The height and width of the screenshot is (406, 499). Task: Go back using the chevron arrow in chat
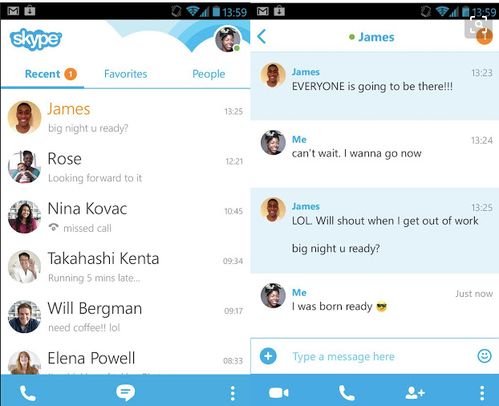[x=262, y=36]
